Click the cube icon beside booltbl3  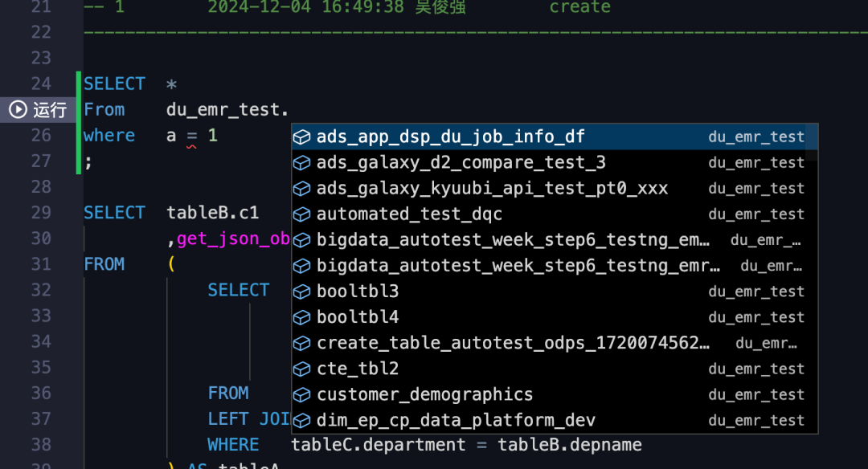tap(301, 292)
